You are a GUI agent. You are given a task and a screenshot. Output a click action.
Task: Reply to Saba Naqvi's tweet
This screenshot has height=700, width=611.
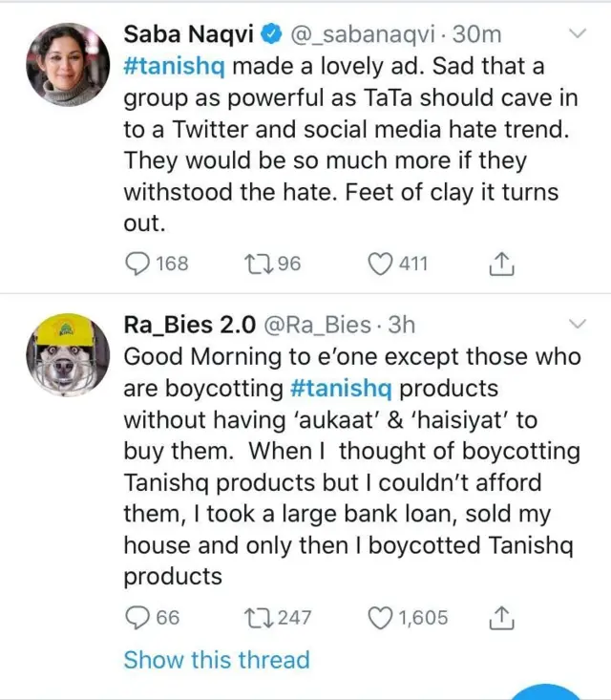tap(139, 264)
